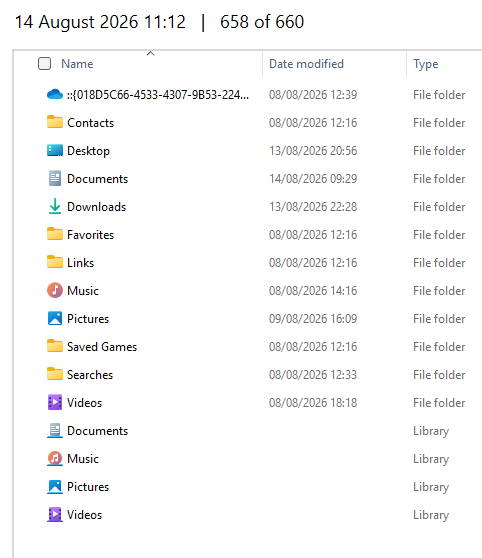Sort by the Type column header

tap(426, 64)
